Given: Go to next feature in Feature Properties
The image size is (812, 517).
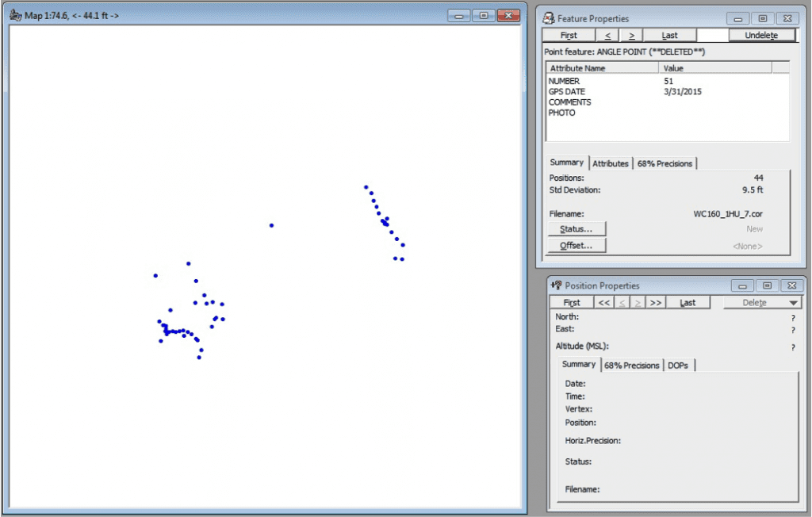Looking at the screenshot, I should (x=631, y=35).
